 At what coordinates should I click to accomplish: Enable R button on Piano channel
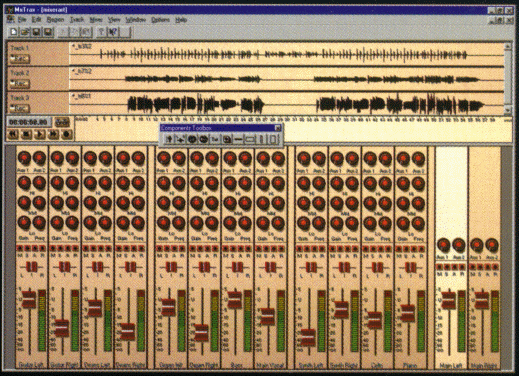[x=421, y=248]
